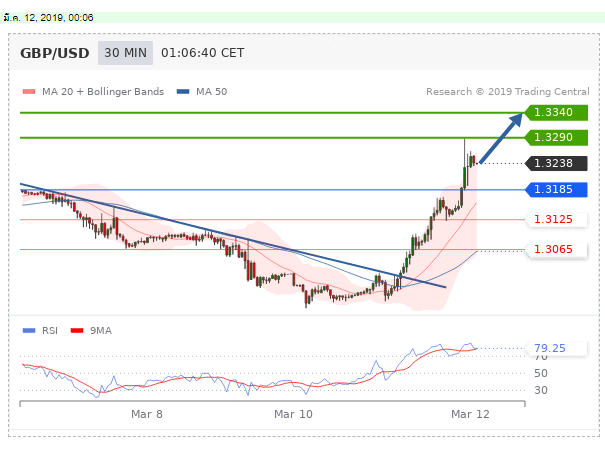This screenshot has height=451, width=605.
Task: Click the red 9MA legend swatch
Action: [77, 331]
